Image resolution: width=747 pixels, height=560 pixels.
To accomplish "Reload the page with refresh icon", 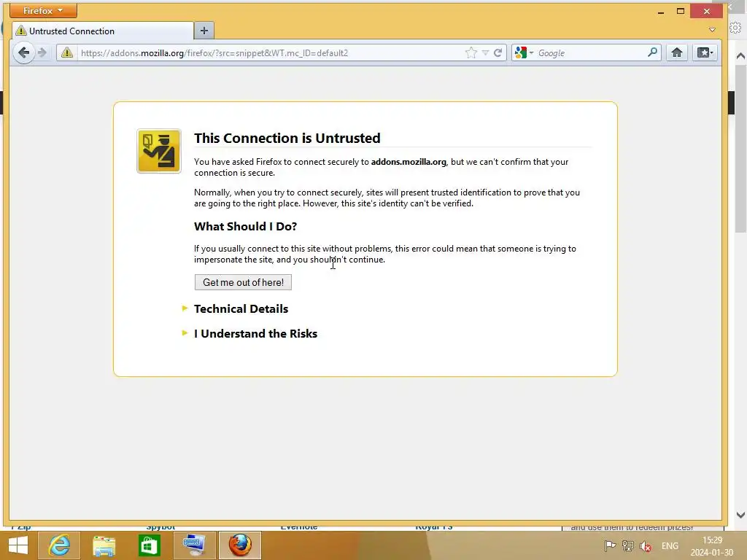I will click(x=498, y=52).
